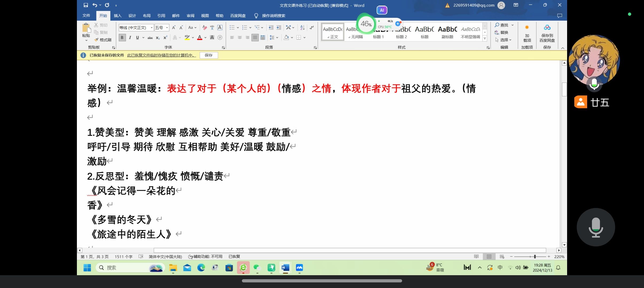
Task: Open the 审阅 ribbon tab
Action: pos(190,16)
